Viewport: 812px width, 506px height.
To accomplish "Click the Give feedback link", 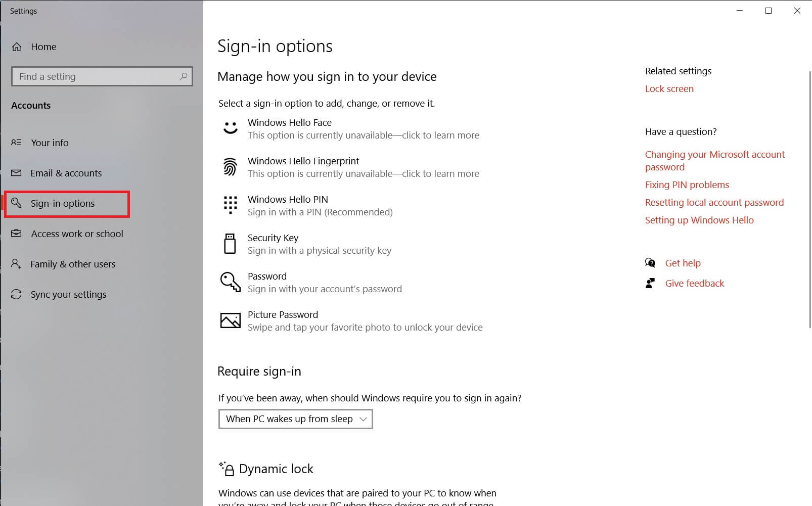I will [x=695, y=283].
